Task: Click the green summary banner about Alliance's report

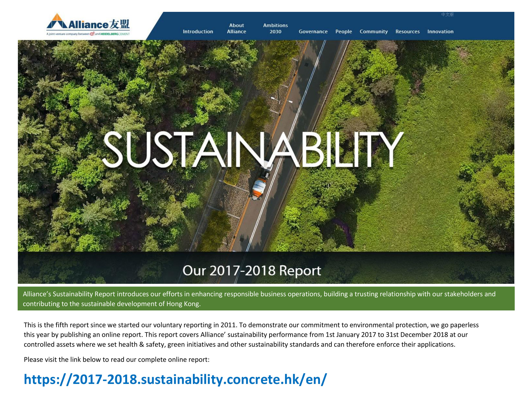Action: [x=266, y=299]
